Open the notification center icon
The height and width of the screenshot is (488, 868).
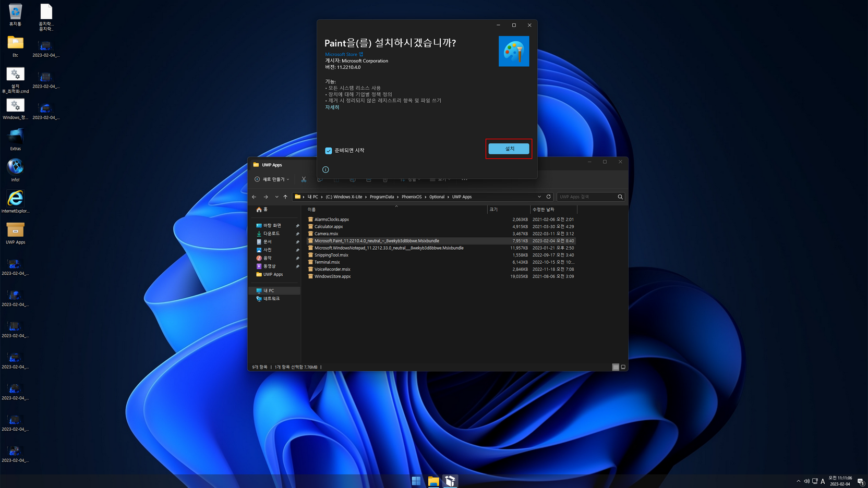(861, 481)
